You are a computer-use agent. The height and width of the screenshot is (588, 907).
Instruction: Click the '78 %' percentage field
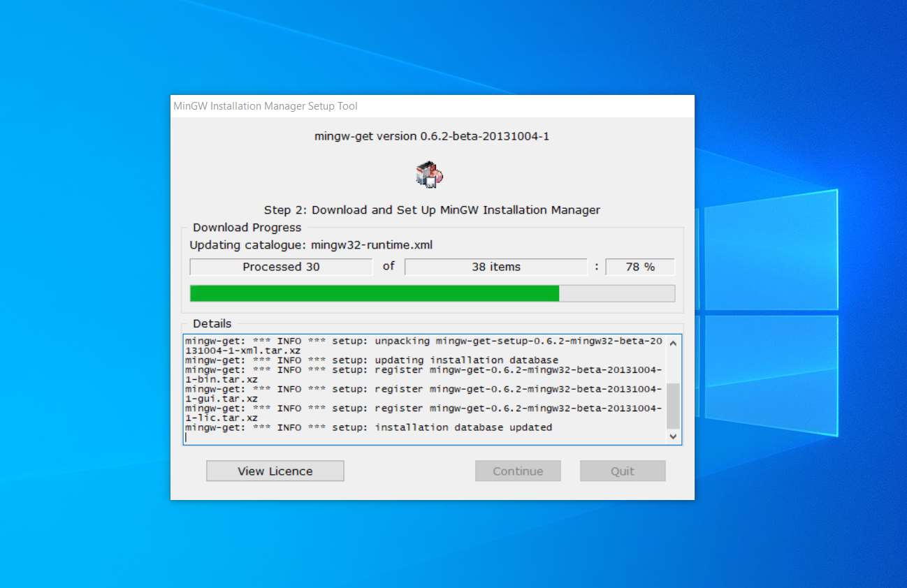(639, 267)
